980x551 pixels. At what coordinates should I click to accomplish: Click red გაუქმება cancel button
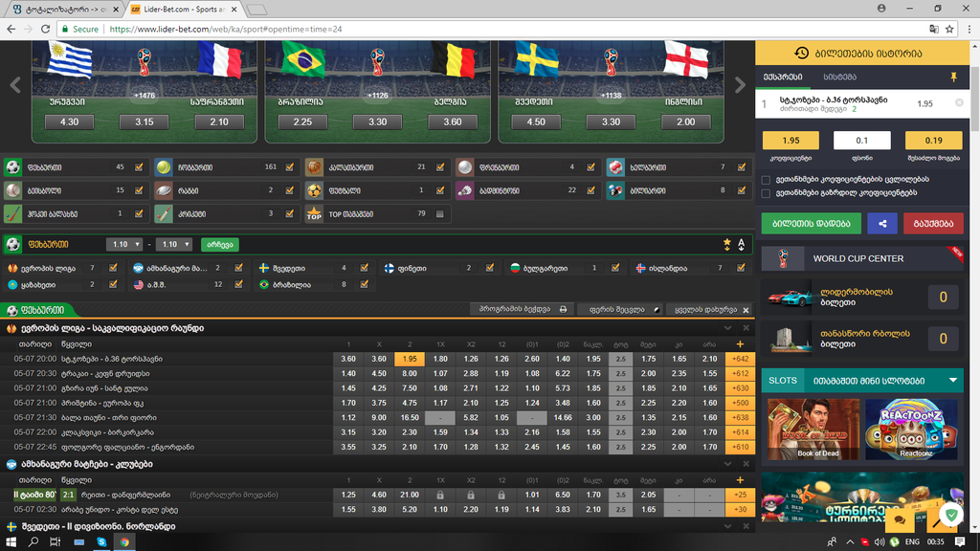coord(933,224)
